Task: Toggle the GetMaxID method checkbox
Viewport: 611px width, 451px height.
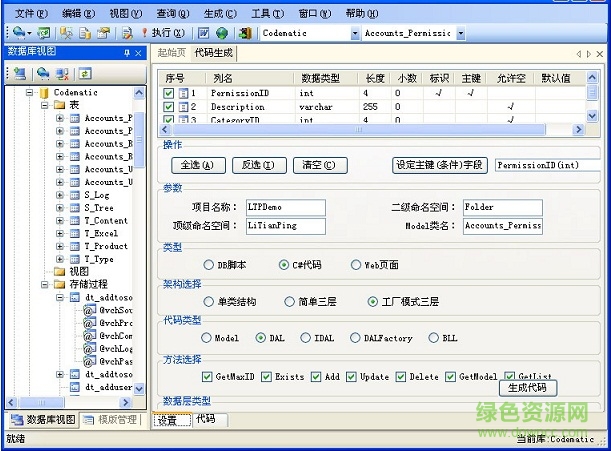Action: coord(207,377)
